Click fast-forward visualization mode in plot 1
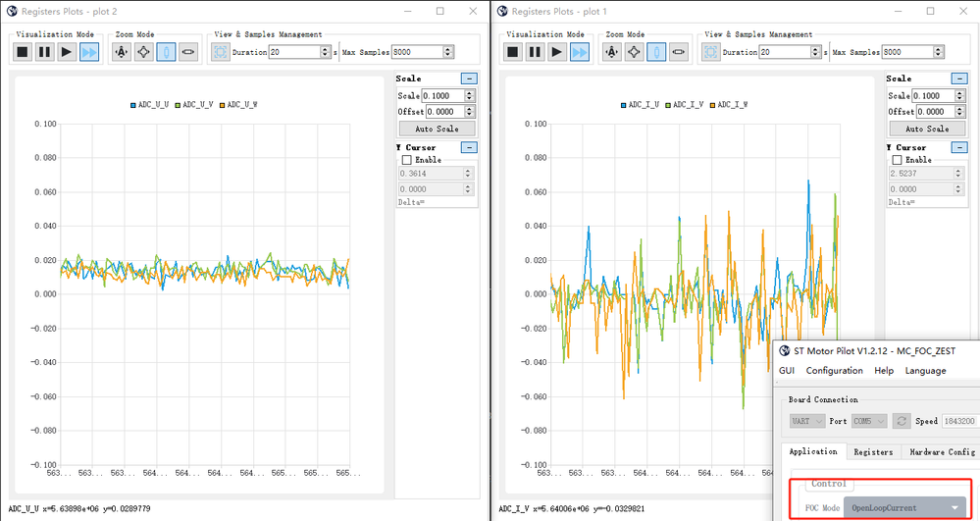 tap(579, 52)
